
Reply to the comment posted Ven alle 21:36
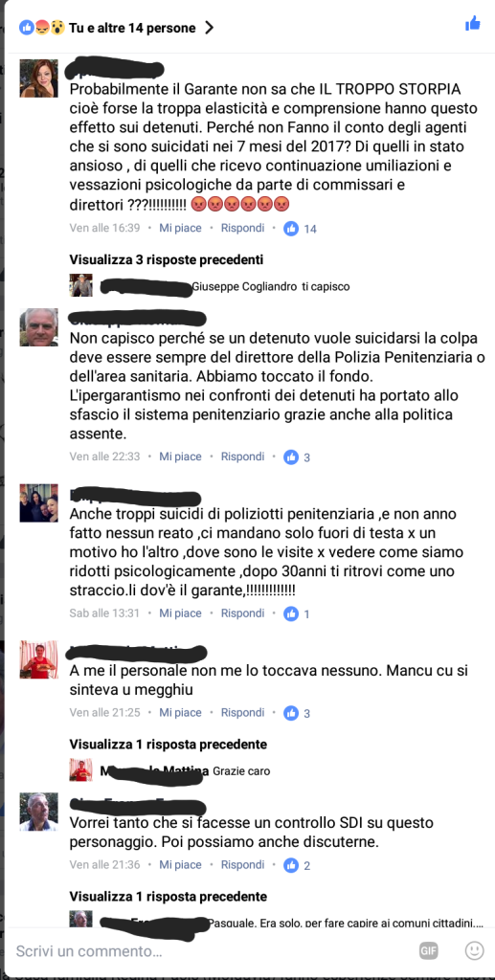(x=242, y=865)
